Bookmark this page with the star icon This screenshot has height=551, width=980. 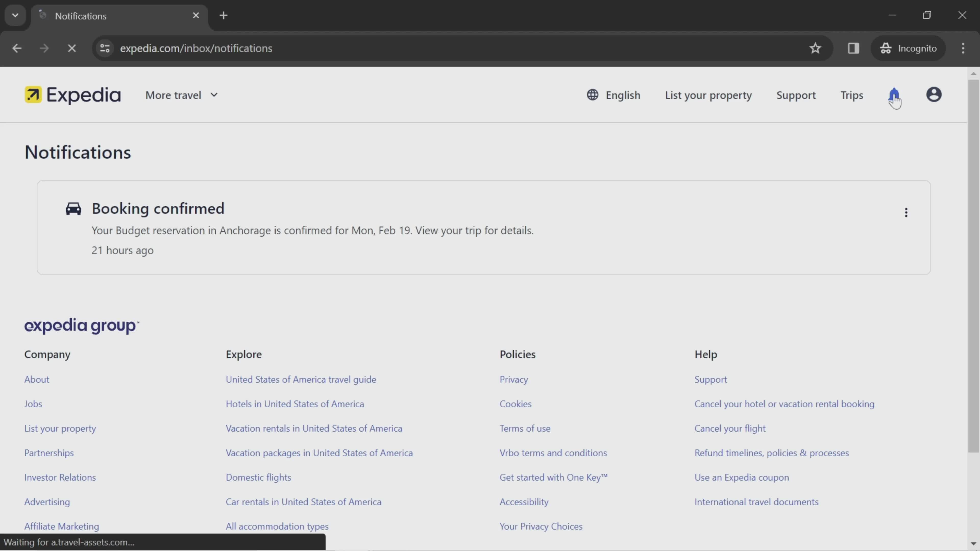point(815,48)
